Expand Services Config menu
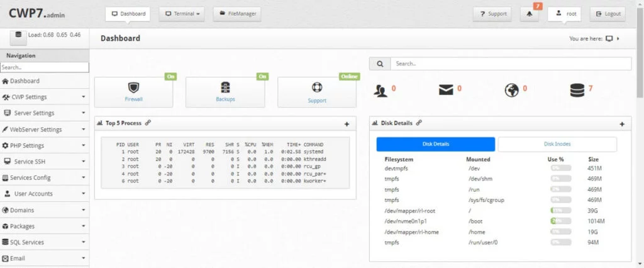The width and height of the screenshot is (644, 268). click(x=45, y=177)
